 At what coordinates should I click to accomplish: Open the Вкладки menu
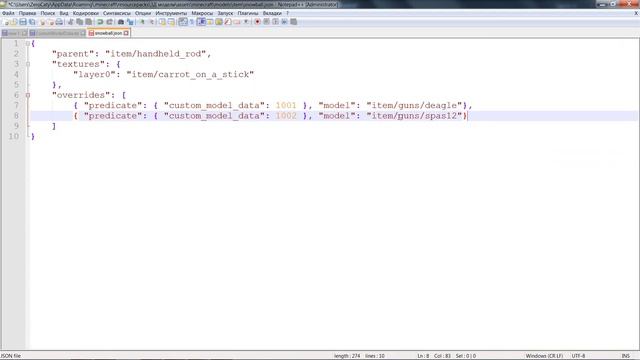pyautogui.click(x=272, y=13)
